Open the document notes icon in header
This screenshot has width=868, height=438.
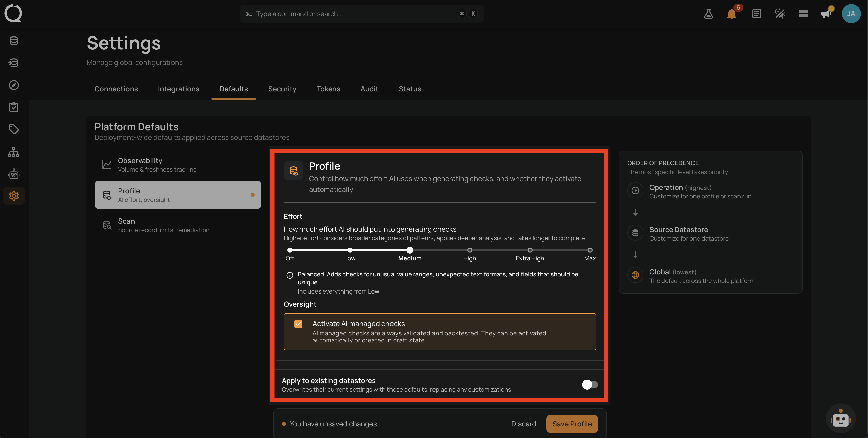[x=756, y=14]
